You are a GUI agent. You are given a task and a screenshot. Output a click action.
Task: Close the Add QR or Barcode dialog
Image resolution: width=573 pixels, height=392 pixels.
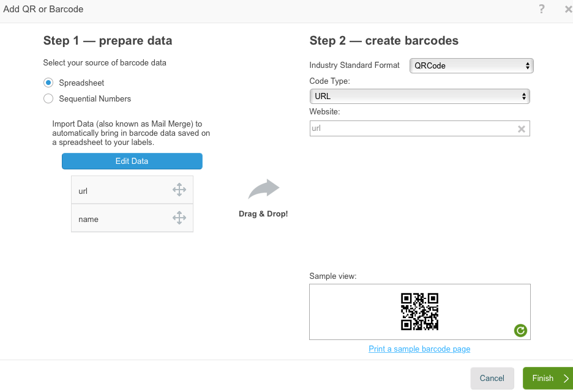point(569,9)
